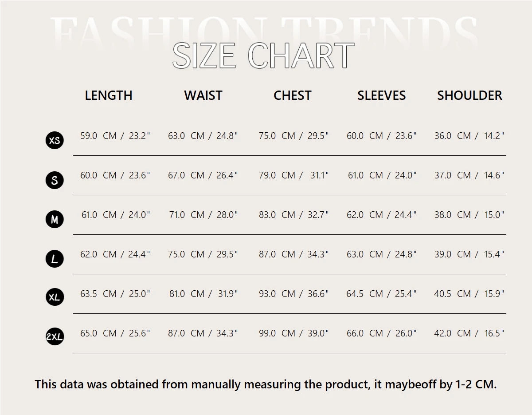Click the XS size badge
This screenshot has height=415, width=532.
(55, 141)
